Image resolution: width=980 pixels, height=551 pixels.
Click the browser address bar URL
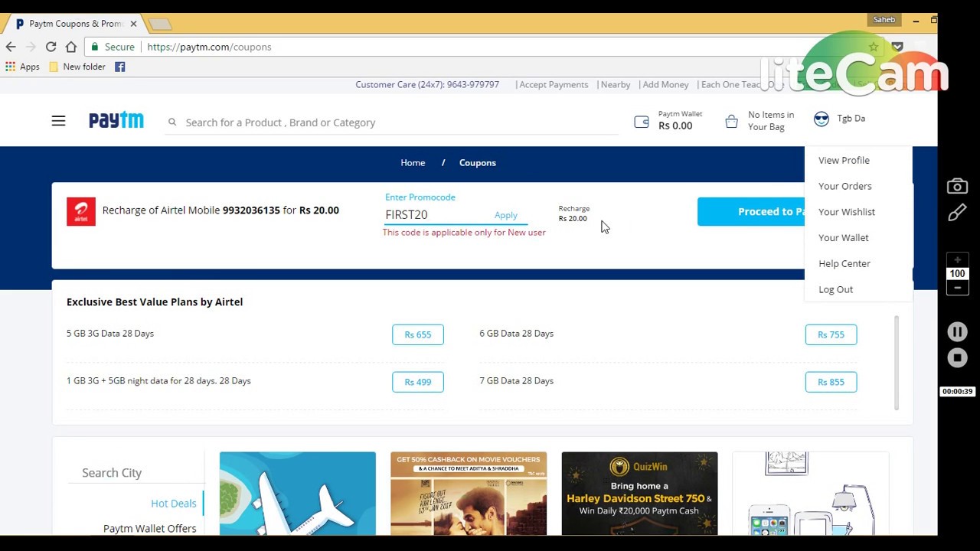point(209,47)
